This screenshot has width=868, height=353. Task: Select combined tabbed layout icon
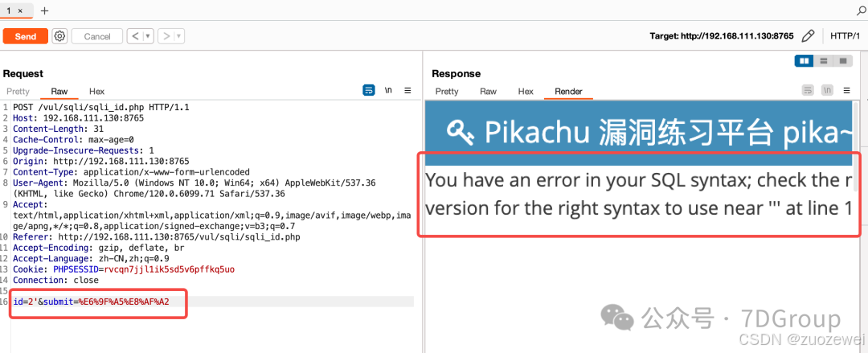[x=842, y=60]
